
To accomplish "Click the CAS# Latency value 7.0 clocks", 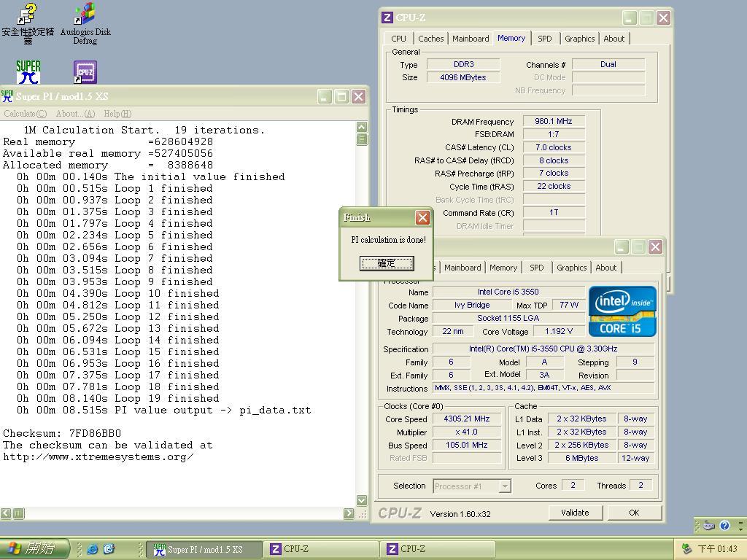I will 554,147.
